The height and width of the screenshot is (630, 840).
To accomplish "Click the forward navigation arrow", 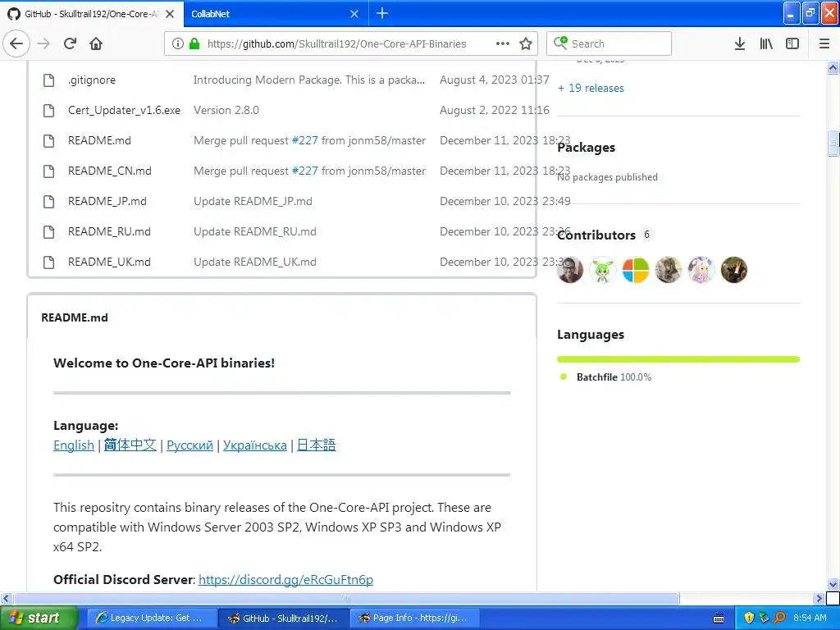I will (43, 43).
